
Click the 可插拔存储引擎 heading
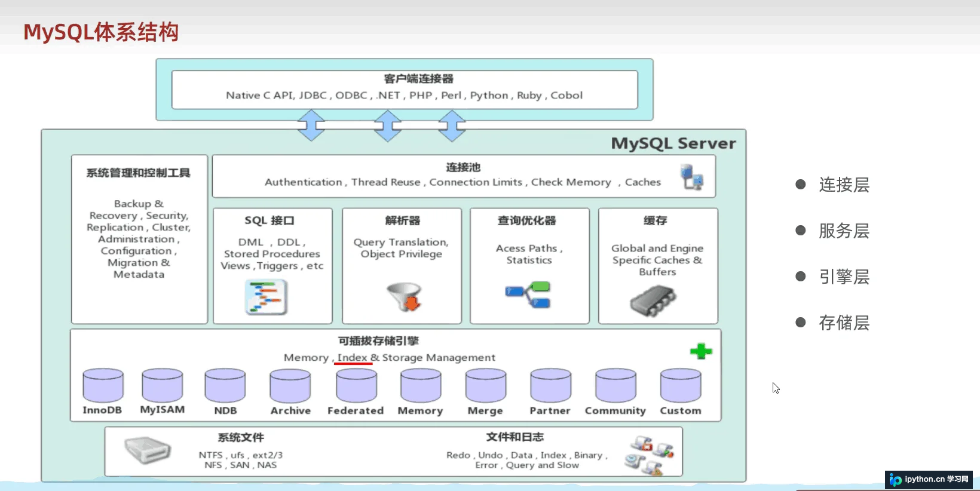pyautogui.click(x=379, y=340)
